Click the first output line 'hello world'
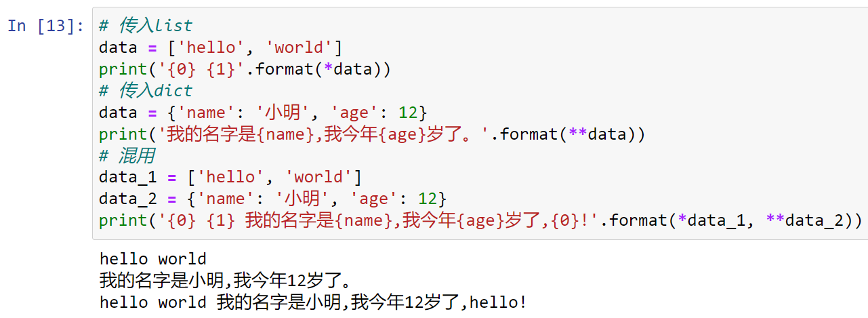 point(152,259)
